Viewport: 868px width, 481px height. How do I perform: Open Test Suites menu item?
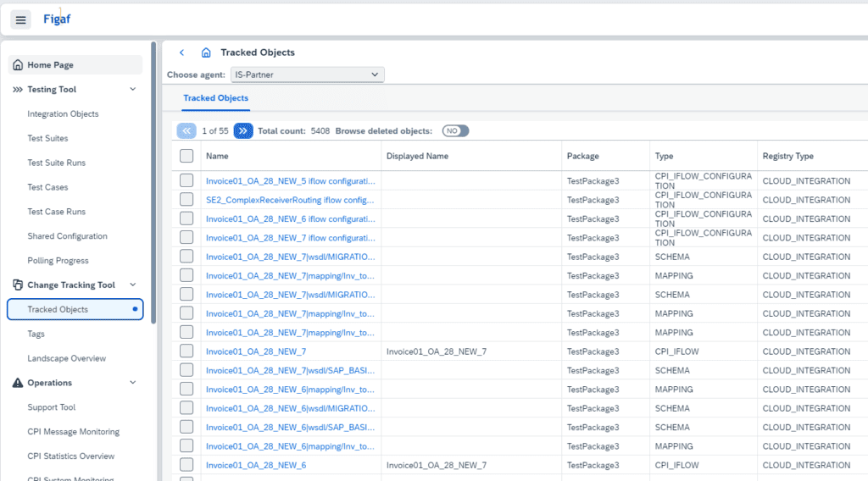tap(47, 138)
